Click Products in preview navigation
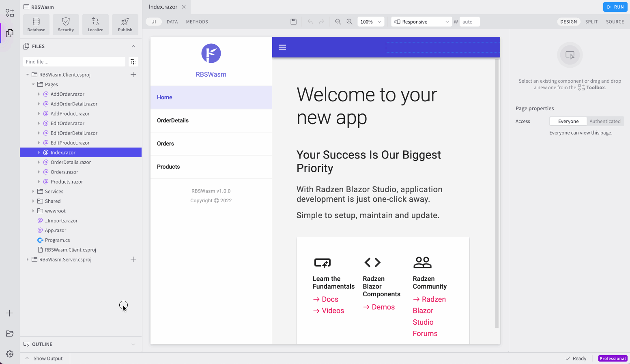The image size is (630, 364). [x=211, y=167]
